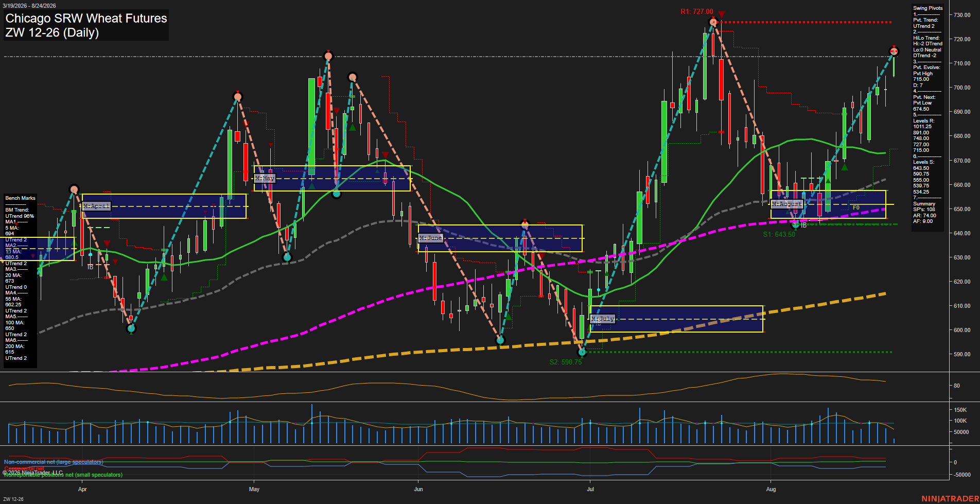This screenshot has width=980, height=504.
Task: Click the 150K volume axis label
Action: [x=960, y=410]
